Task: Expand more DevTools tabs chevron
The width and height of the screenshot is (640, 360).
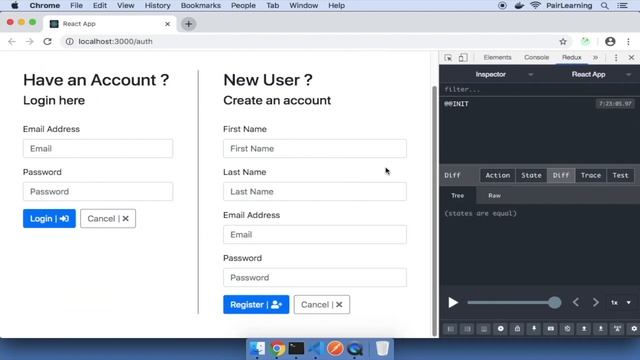Action: (x=596, y=58)
